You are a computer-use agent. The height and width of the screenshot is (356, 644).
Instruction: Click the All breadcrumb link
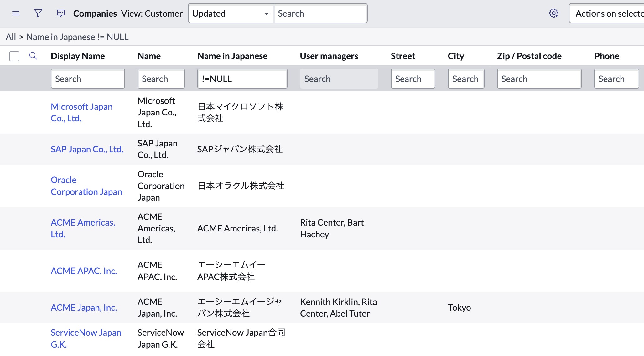10,37
